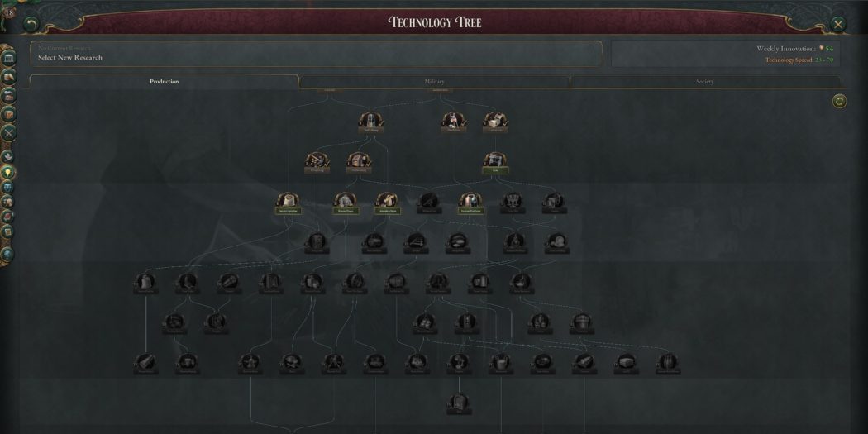This screenshot has width=868, height=434.
Task: Click the Mechanical Tools unresearched node
Action: coord(428,203)
